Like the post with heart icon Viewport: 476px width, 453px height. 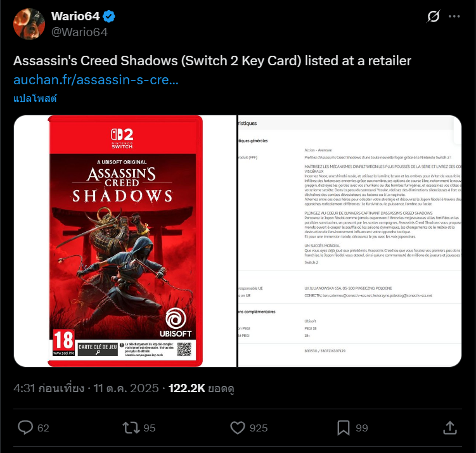coord(238,428)
